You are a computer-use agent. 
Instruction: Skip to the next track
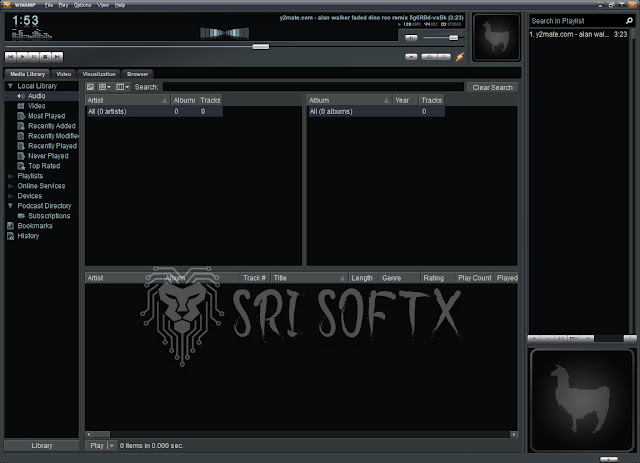click(x=58, y=57)
